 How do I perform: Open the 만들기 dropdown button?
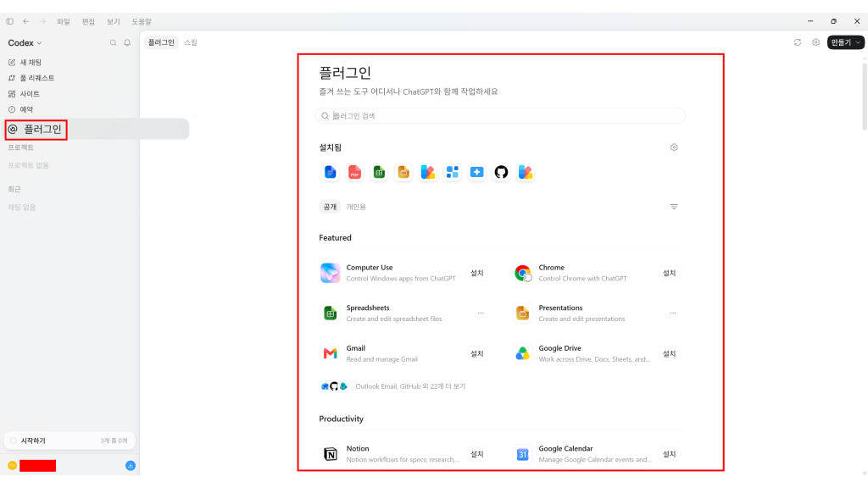click(x=845, y=42)
